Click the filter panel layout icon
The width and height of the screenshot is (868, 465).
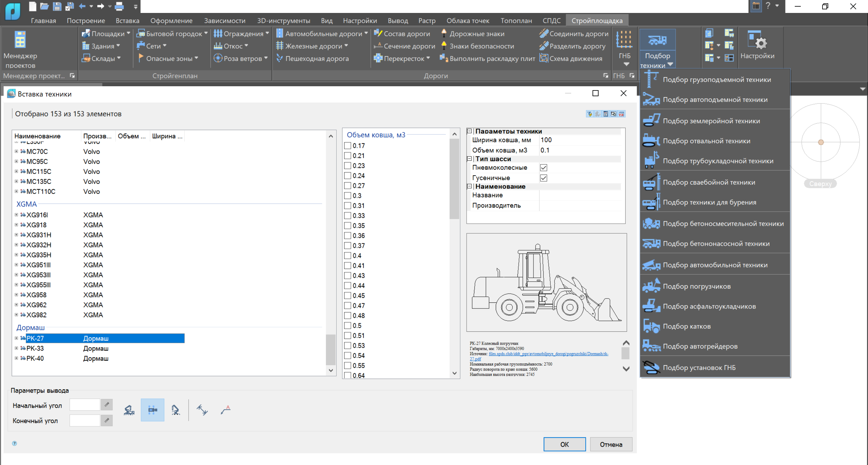(605, 114)
